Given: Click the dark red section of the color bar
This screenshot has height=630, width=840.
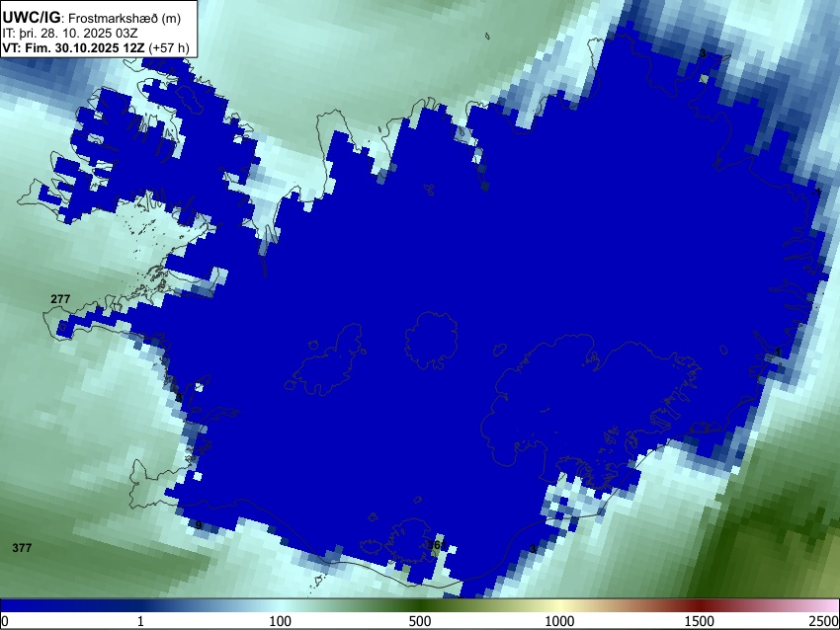Looking at the screenshot, I should (700, 605).
